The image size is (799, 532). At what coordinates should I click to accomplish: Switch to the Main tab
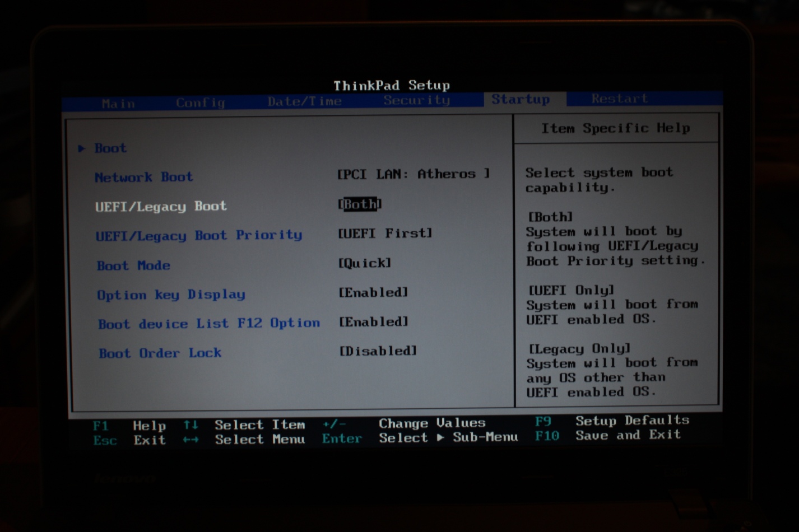(x=118, y=104)
